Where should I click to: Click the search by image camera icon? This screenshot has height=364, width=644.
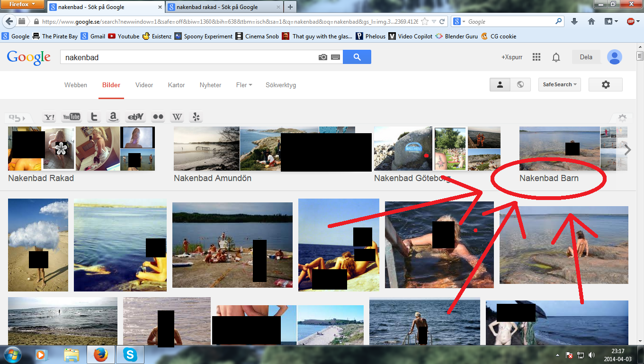323,57
